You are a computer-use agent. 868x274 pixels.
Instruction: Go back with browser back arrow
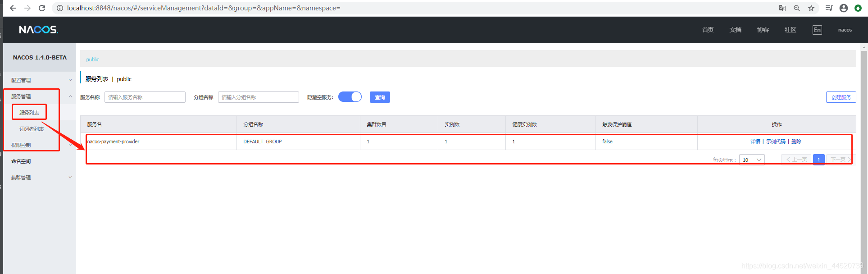13,8
